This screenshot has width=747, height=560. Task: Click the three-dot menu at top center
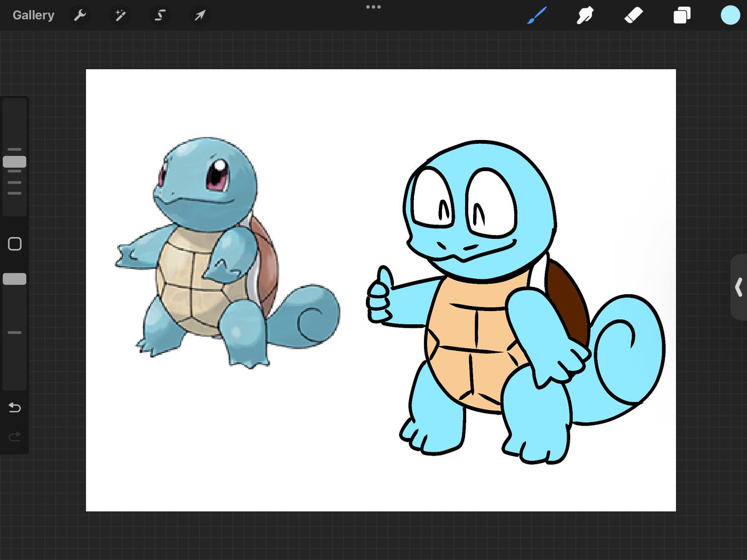pos(374,7)
